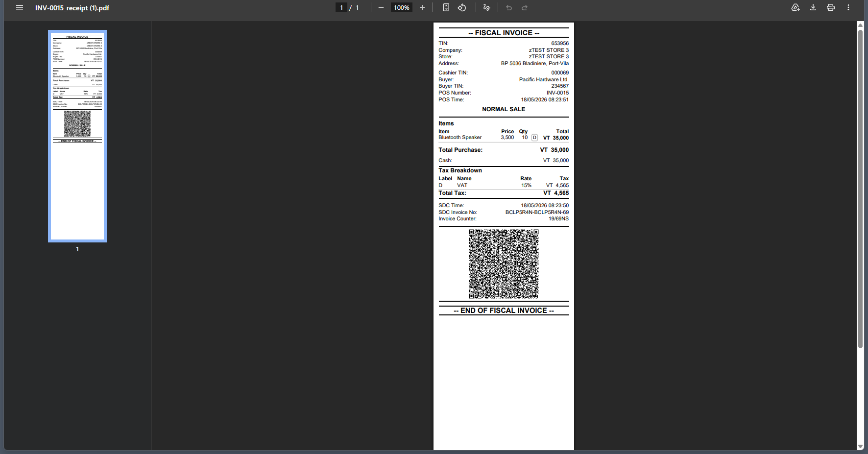Click the boxed D tax label
Screen dimensions: 868x454
click(x=534, y=138)
